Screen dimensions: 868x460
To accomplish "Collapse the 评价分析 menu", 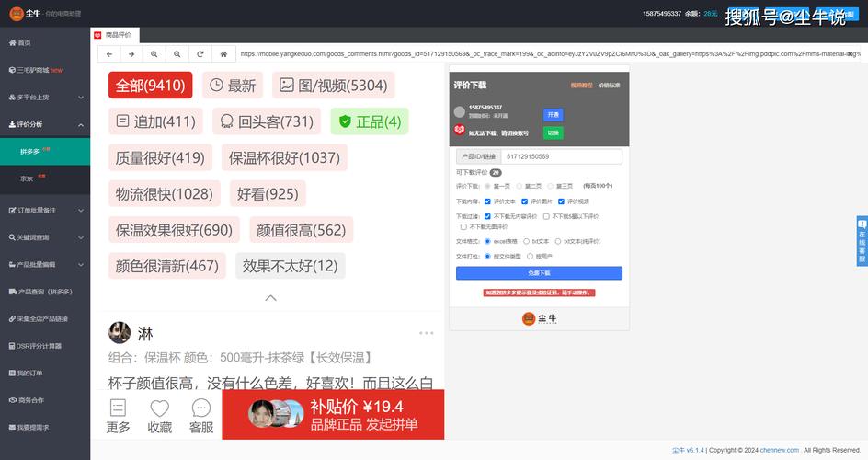I will pyautogui.click(x=45, y=124).
